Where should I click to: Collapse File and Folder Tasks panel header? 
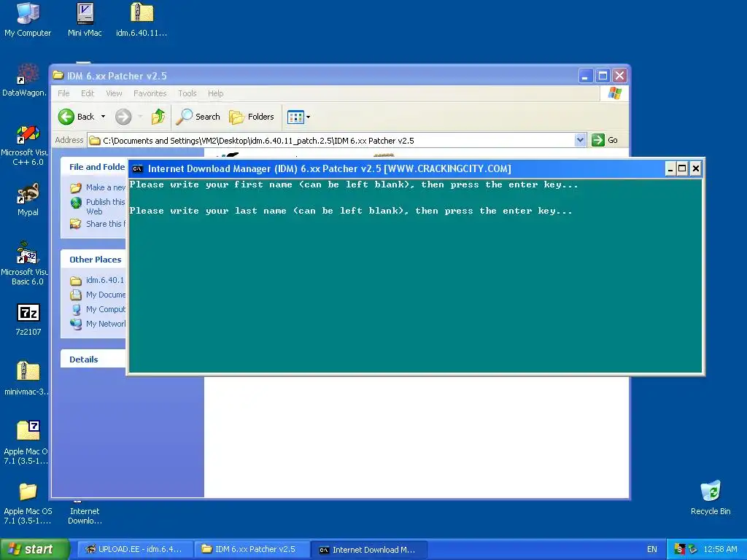[94, 167]
